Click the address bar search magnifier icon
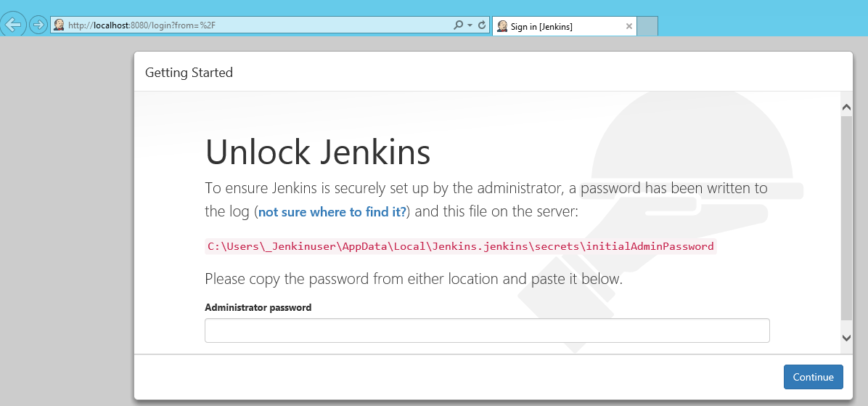Screen dimensions: 868x406 [458, 25]
